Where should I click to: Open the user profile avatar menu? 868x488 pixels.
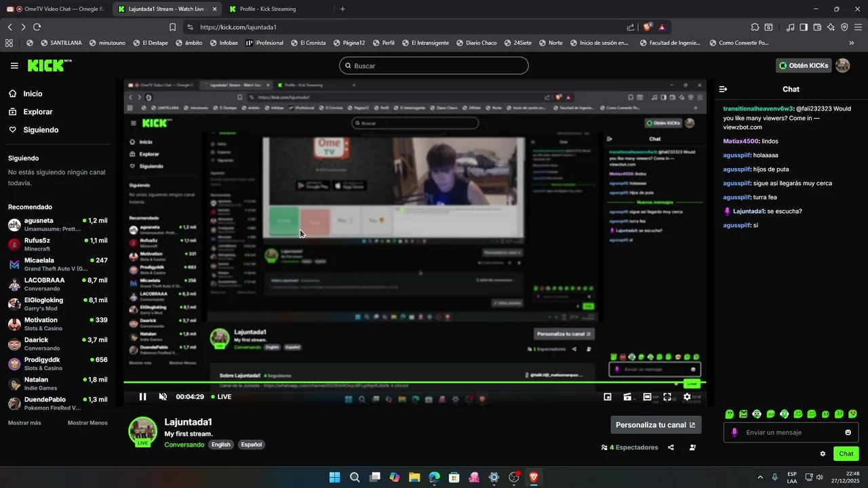842,65
